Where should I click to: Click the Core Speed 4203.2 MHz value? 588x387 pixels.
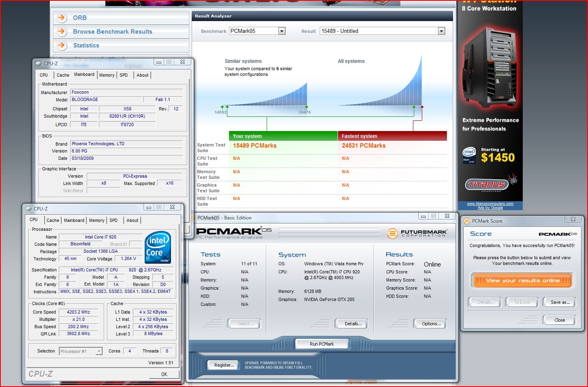point(79,312)
